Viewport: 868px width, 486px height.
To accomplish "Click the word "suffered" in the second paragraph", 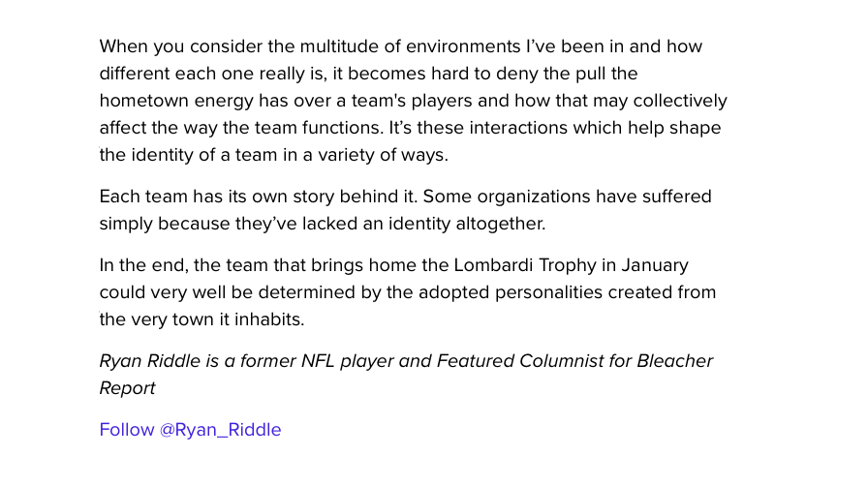I will pos(675,197).
